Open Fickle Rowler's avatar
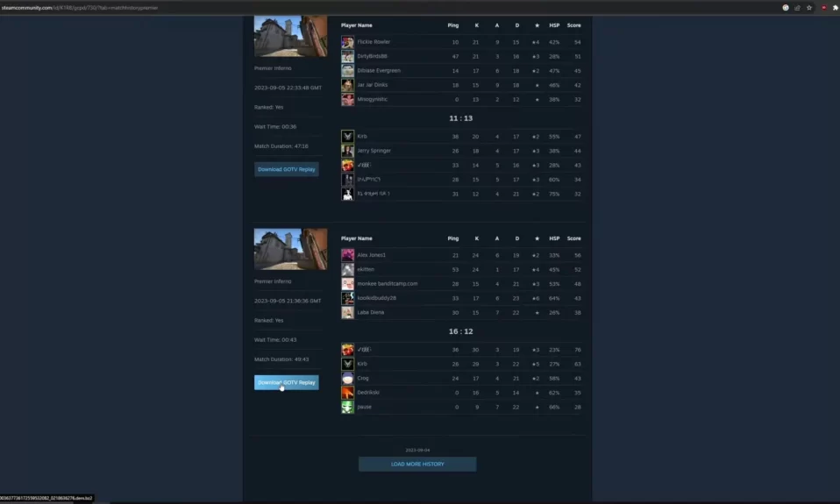 (x=348, y=42)
